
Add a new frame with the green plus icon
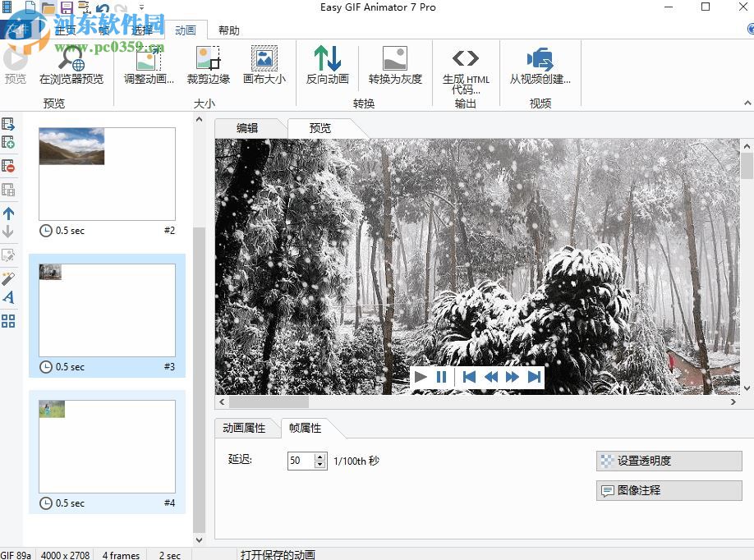(7, 140)
